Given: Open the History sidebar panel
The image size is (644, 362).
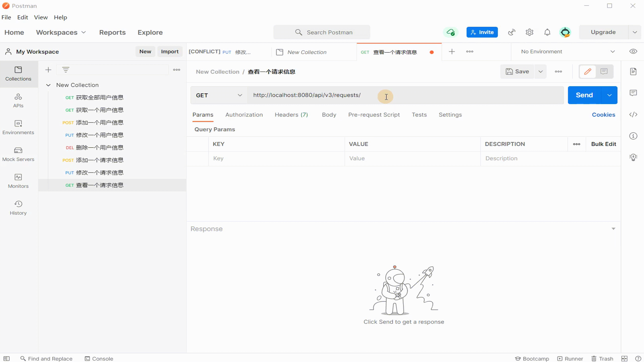Looking at the screenshot, I should pyautogui.click(x=18, y=208).
